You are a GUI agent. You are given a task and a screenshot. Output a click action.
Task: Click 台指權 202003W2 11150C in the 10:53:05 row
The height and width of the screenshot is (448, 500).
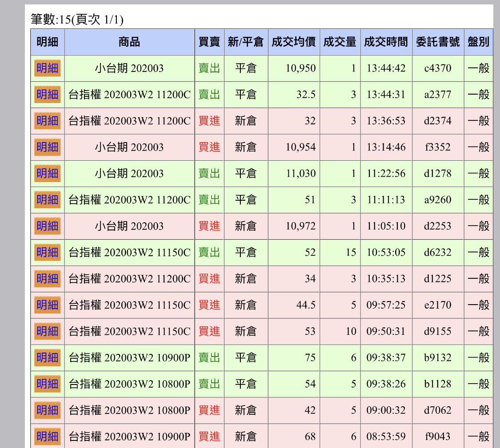pyautogui.click(x=129, y=252)
